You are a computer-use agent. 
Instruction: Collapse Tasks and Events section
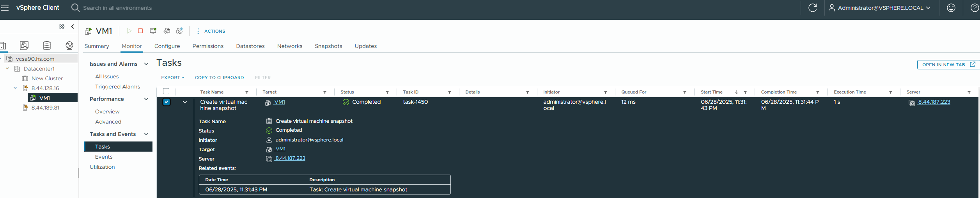[x=146, y=134]
